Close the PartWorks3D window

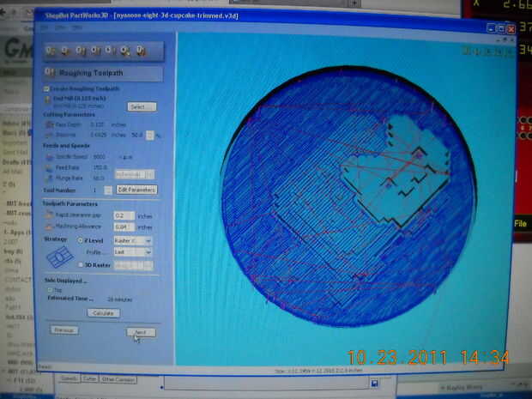[x=511, y=30]
